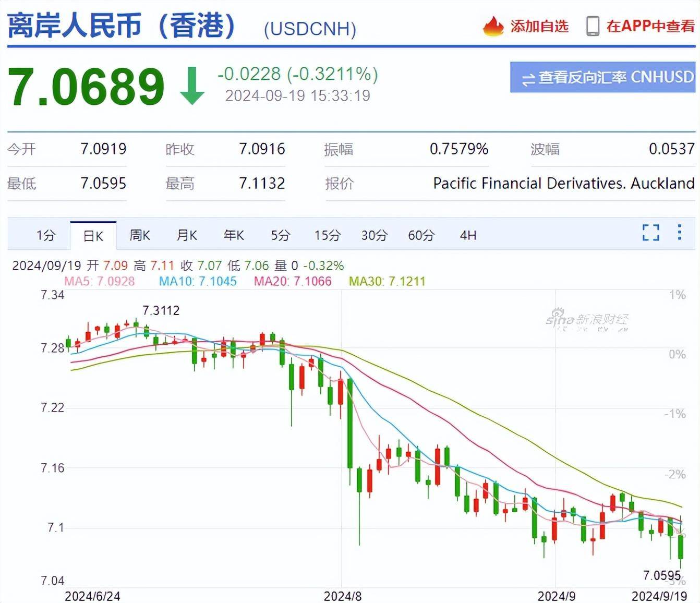Switch to 5分 chart tab
Image resolution: width=700 pixels, height=603 pixels.
click(x=280, y=235)
